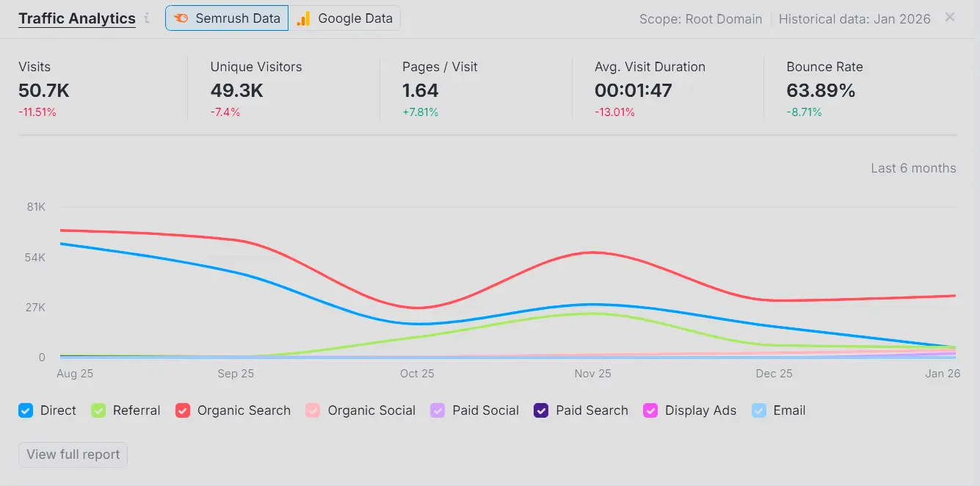The height and width of the screenshot is (486, 980).
Task: Open the Traffic Analytics report link
Action: point(76,18)
